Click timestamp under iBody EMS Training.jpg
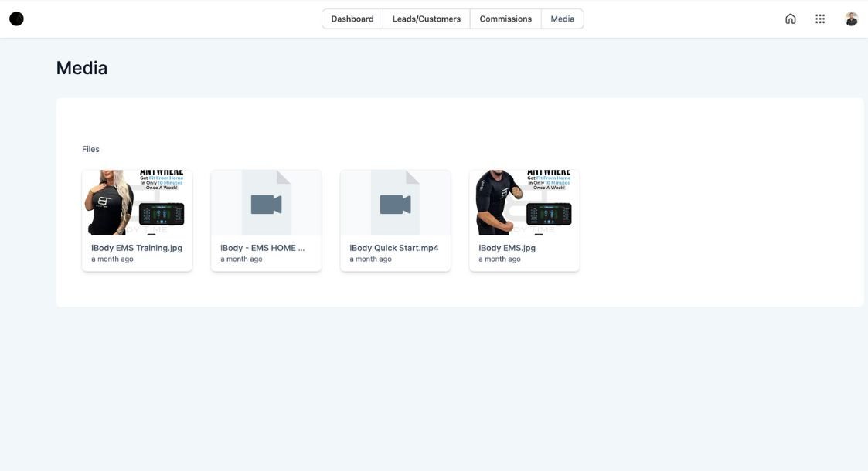 coord(113,259)
